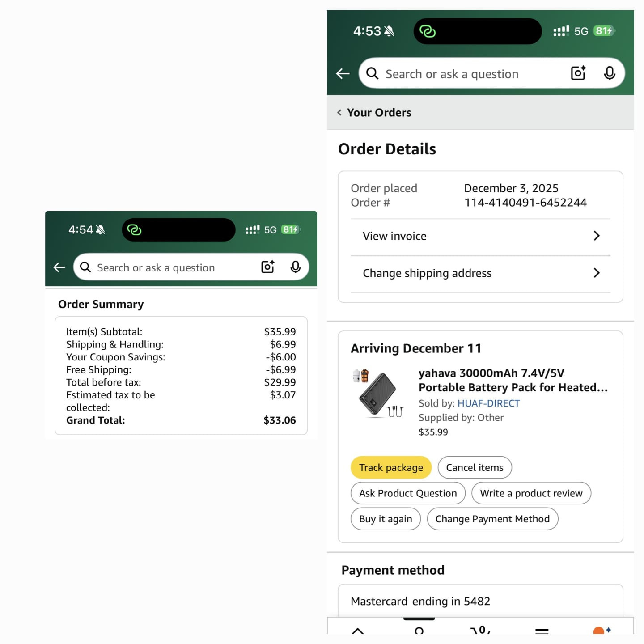Tap Ask Product Question button
644x644 pixels.
tap(408, 493)
